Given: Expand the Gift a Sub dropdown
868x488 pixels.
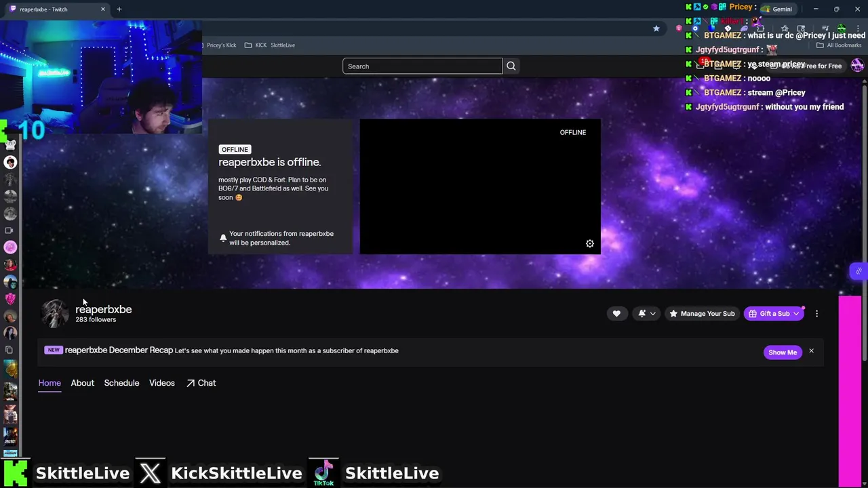Looking at the screenshot, I should (774, 313).
